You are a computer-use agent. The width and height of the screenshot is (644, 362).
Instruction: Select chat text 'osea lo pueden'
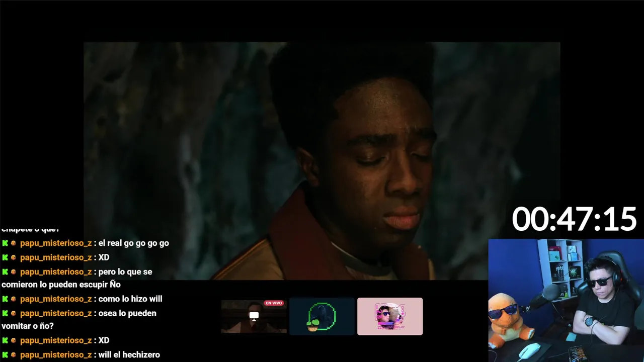click(x=127, y=313)
